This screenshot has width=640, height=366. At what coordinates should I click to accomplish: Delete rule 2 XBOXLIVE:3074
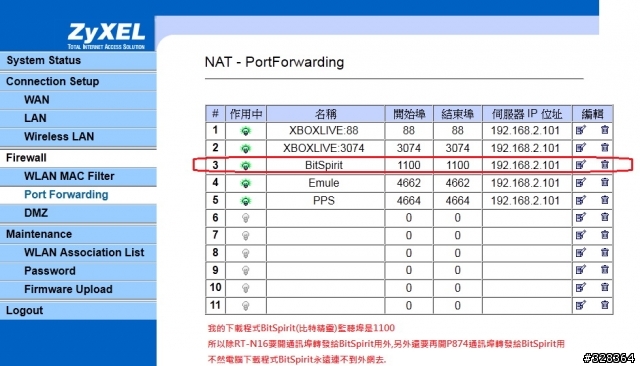(604, 148)
